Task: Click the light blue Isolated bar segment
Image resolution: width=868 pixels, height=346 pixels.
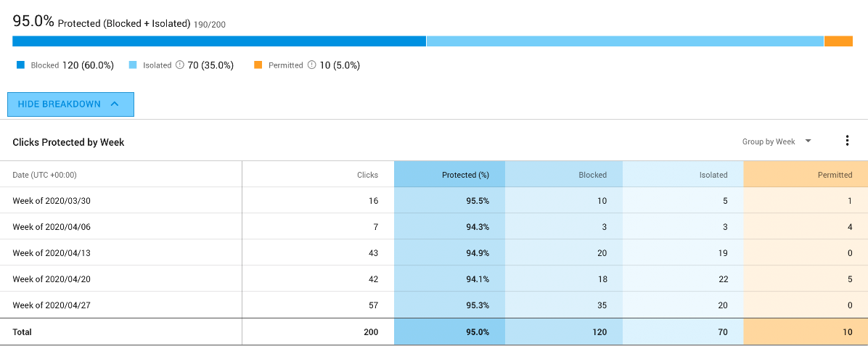Action: click(625, 41)
